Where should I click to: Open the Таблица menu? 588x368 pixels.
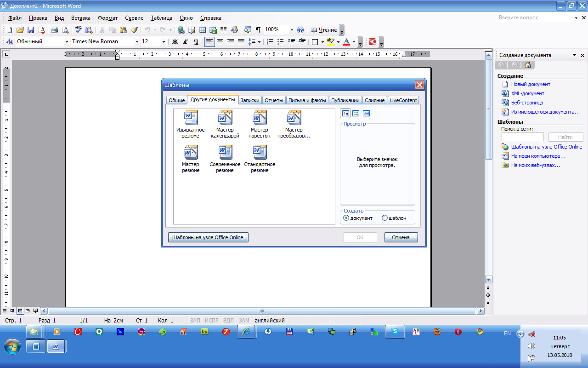161,18
